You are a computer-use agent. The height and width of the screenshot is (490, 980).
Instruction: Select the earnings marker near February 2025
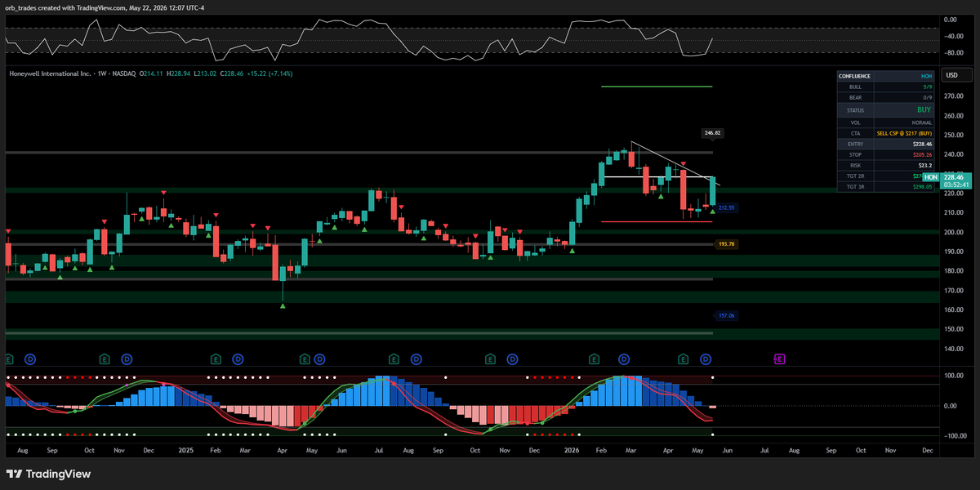[x=216, y=359]
